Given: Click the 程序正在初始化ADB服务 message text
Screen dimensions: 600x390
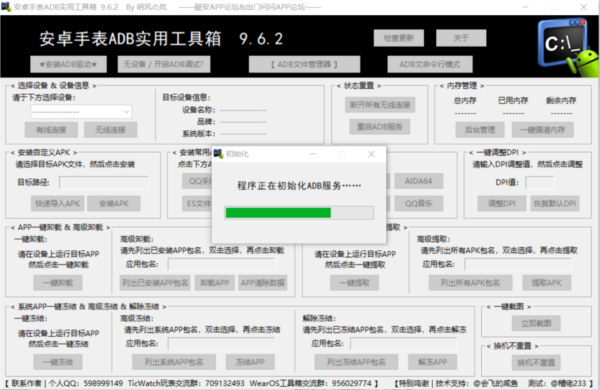Looking at the screenshot, I should [x=299, y=186].
